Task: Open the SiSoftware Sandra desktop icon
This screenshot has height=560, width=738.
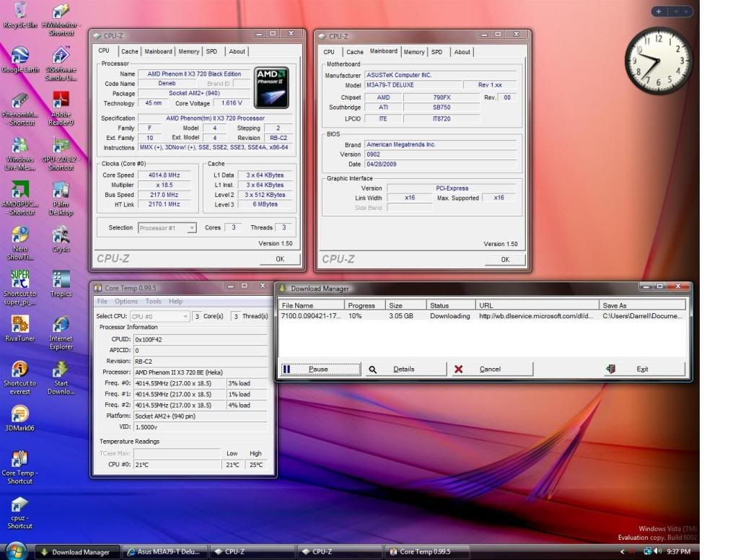Action: point(61,64)
